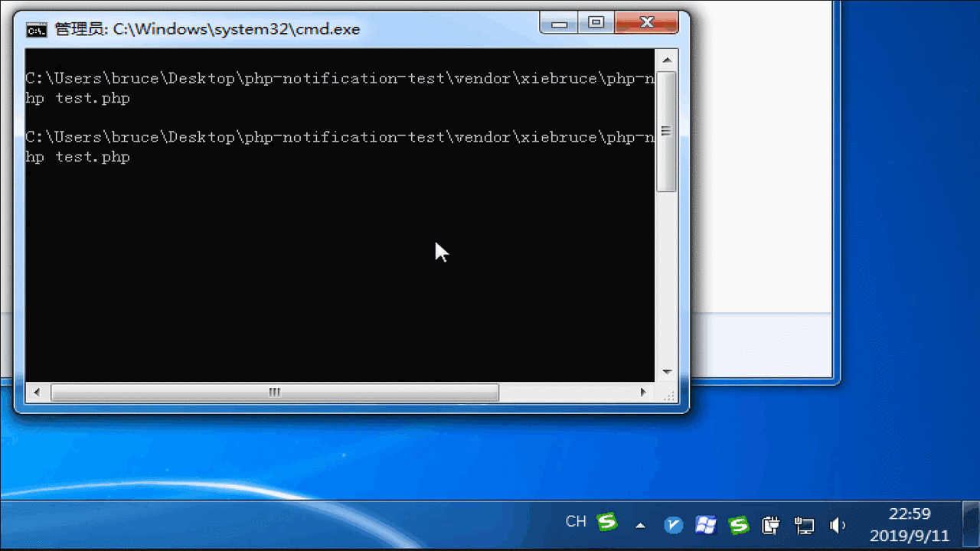980x551 pixels.
Task: Click the vertical scrollbar thumb in cmd
Action: pos(667,131)
